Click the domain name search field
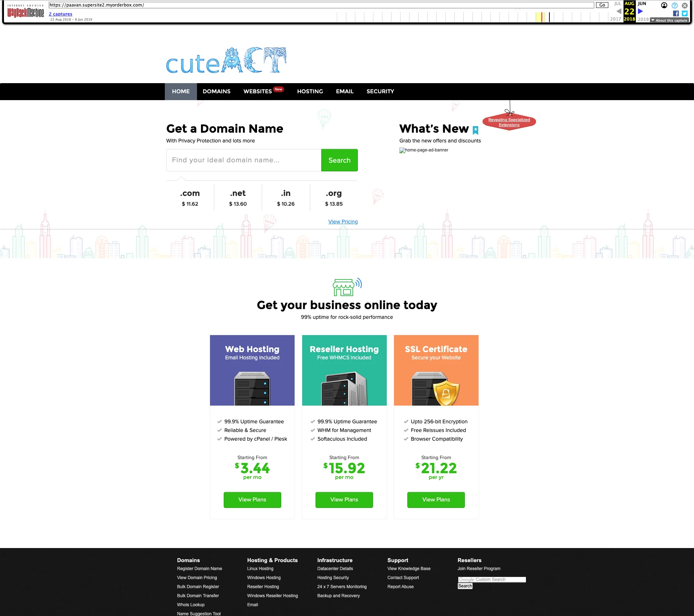 244,160
